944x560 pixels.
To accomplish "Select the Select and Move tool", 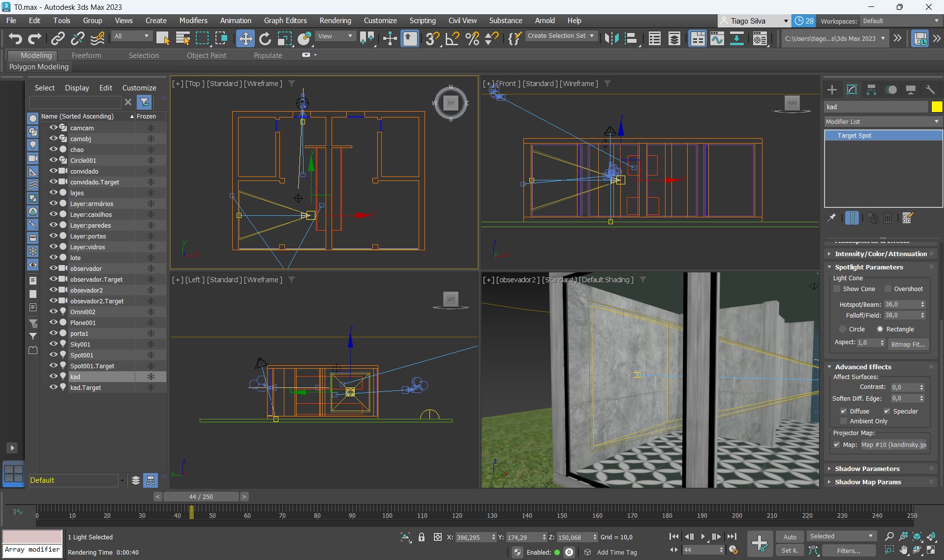I will coord(244,38).
